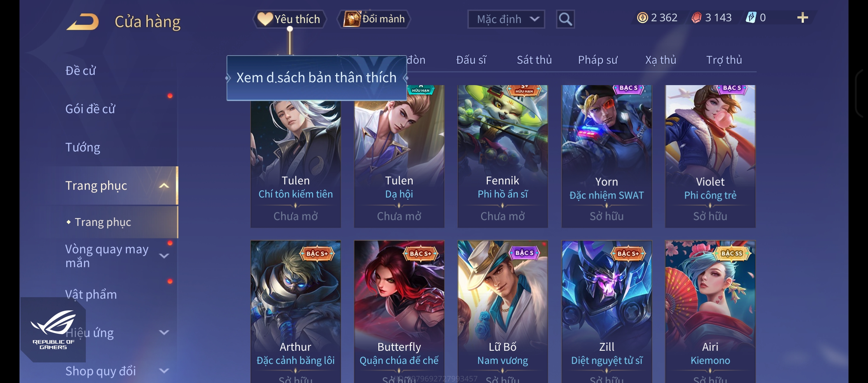Expand the Shop quy đổi section
The height and width of the screenshot is (383, 868).
pos(164,371)
